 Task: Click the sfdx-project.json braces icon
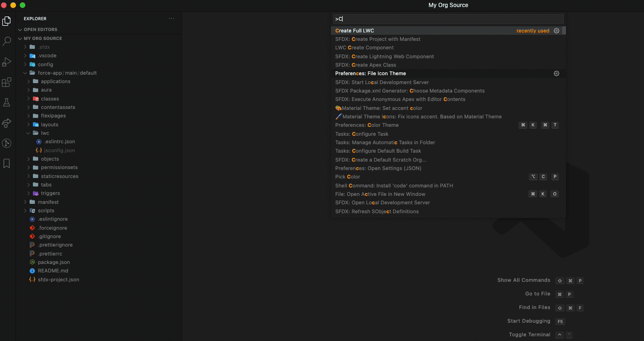(x=32, y=279)
